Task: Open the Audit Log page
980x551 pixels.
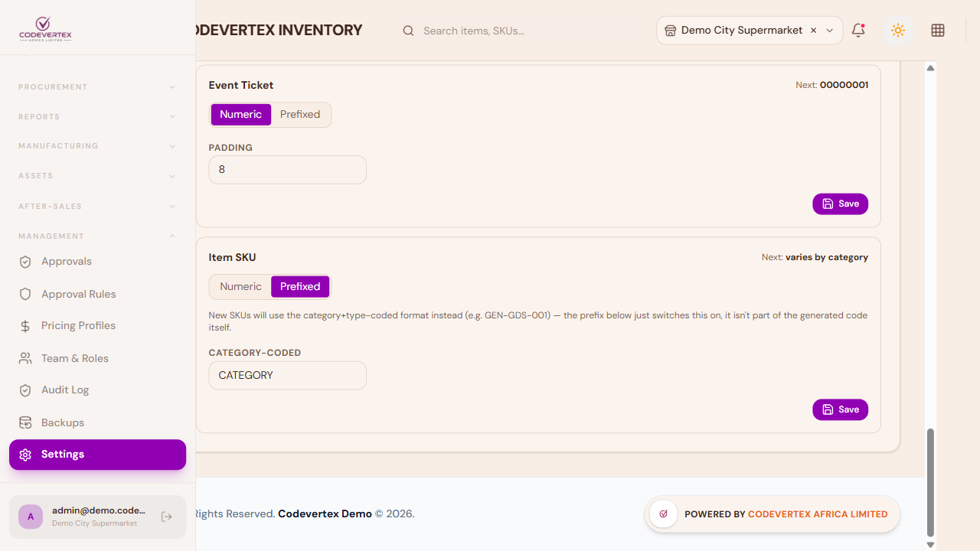Action: click(97, 390)
